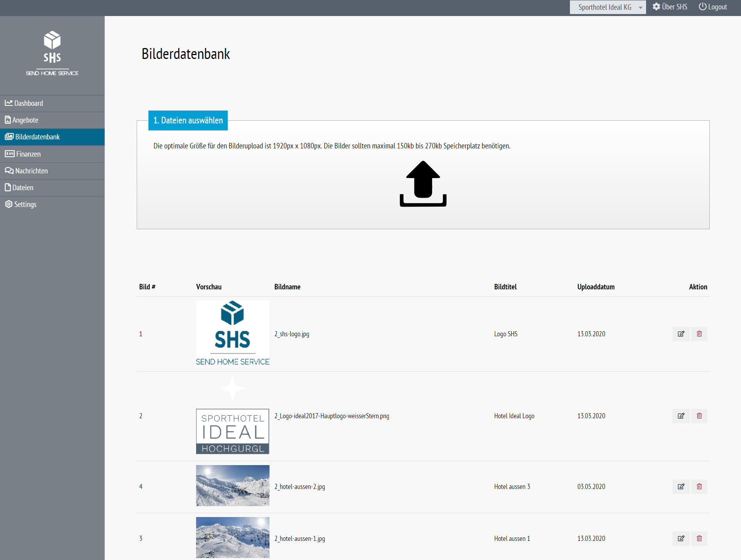741x560 pixels.
Task: Open the 2_hotel-aussen-1.jpg preview thumbnail
Action: point(233,537)
